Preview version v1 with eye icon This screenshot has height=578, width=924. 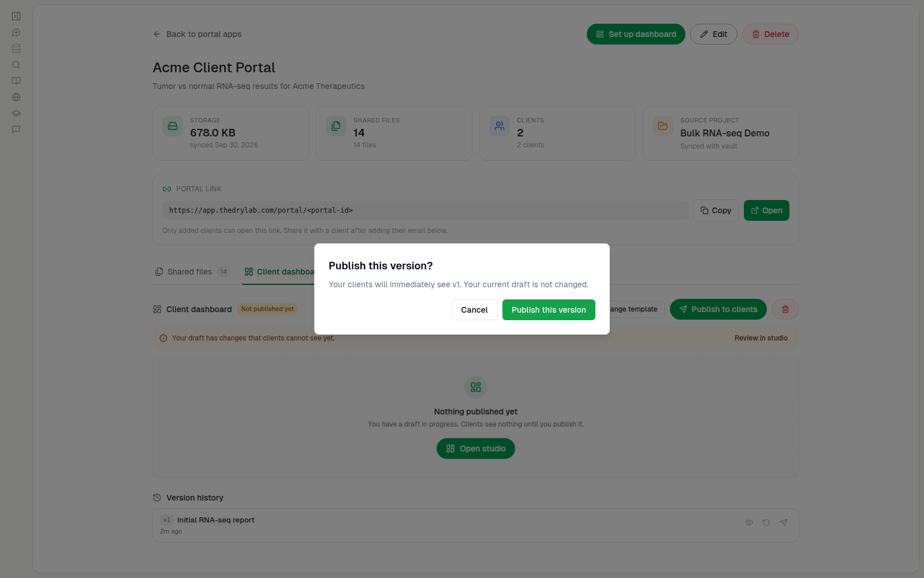749,523
